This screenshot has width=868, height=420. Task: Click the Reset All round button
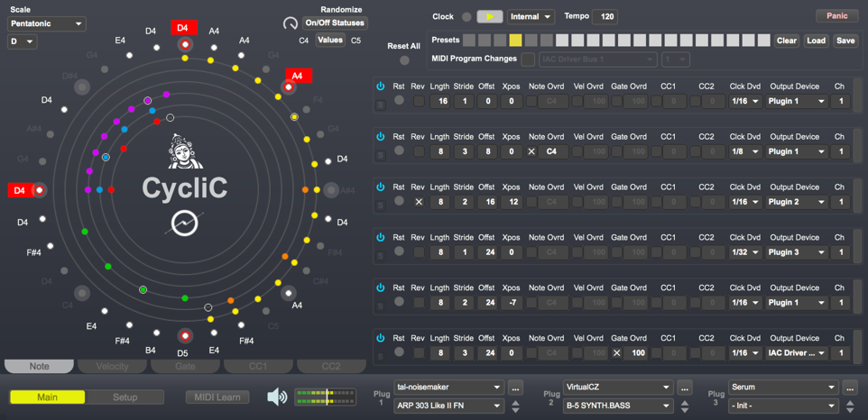[404, 60]
